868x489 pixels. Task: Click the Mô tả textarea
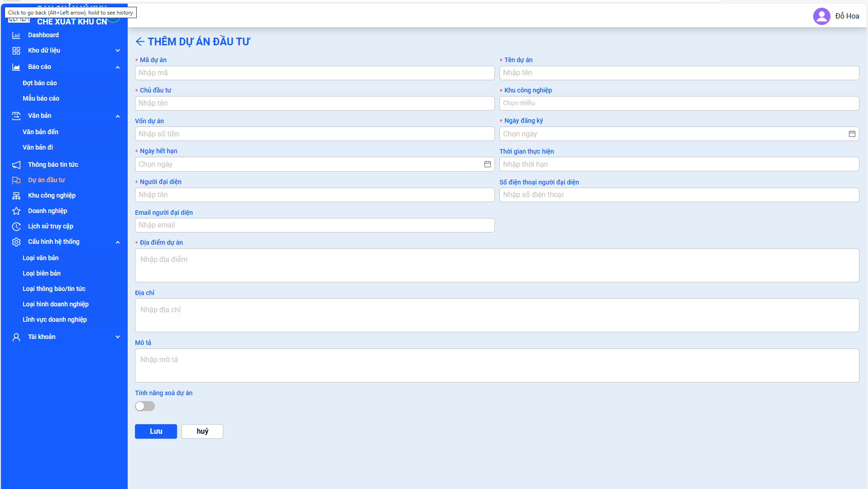click(497, 366)
